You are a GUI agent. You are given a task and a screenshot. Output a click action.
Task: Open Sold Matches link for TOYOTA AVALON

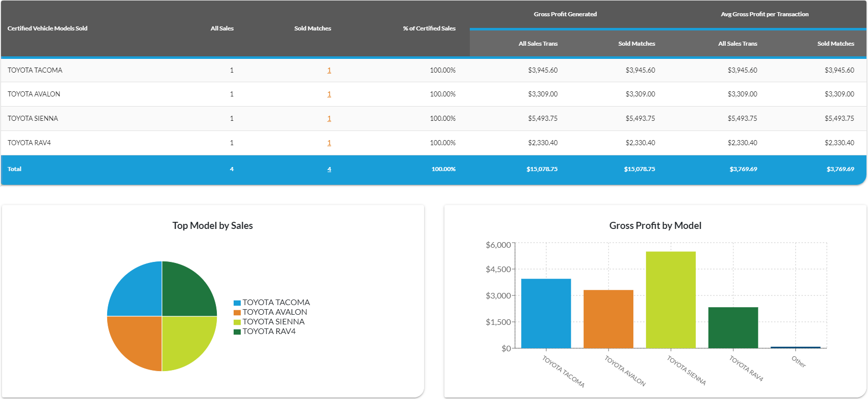[x=329, y=94]
